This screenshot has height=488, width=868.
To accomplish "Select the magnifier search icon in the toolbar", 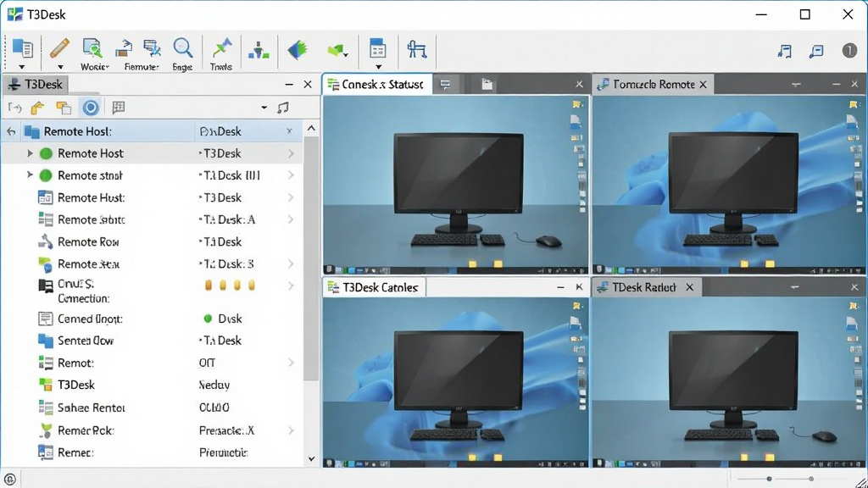I will pos(183,48).
